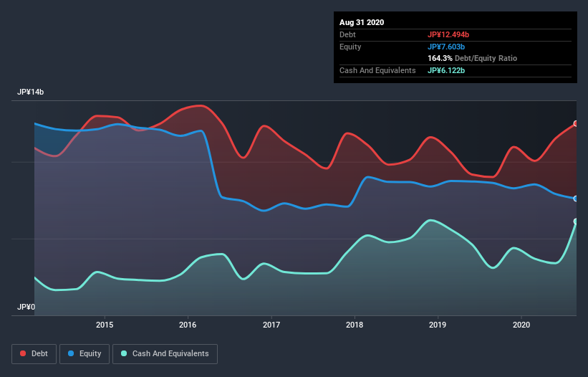Click the tooltip Debt row label
The height and width of the screenshot is (377, 588).
[x=347, y=34]
